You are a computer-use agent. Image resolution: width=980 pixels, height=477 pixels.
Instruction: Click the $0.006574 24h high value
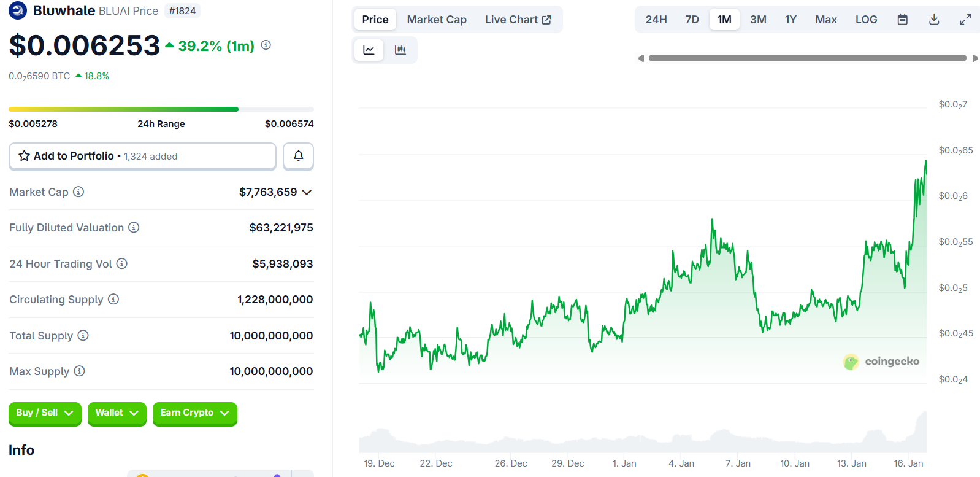[x=289, y=123]
